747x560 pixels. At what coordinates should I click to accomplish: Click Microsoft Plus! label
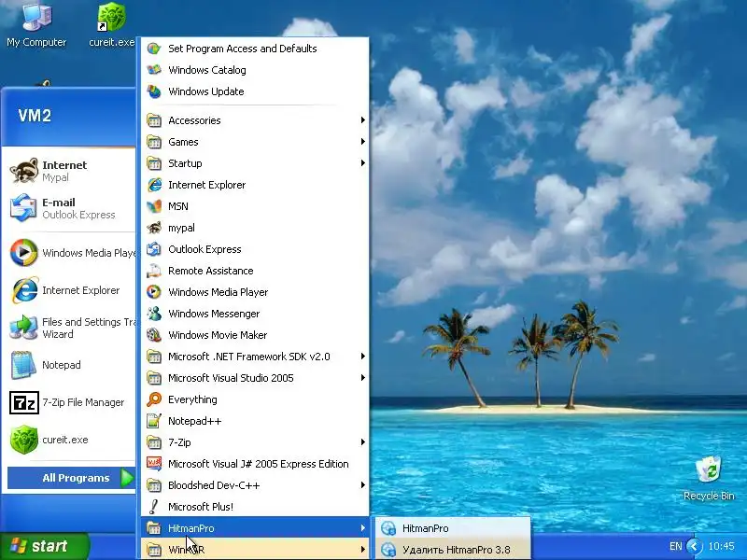(201, 507)
